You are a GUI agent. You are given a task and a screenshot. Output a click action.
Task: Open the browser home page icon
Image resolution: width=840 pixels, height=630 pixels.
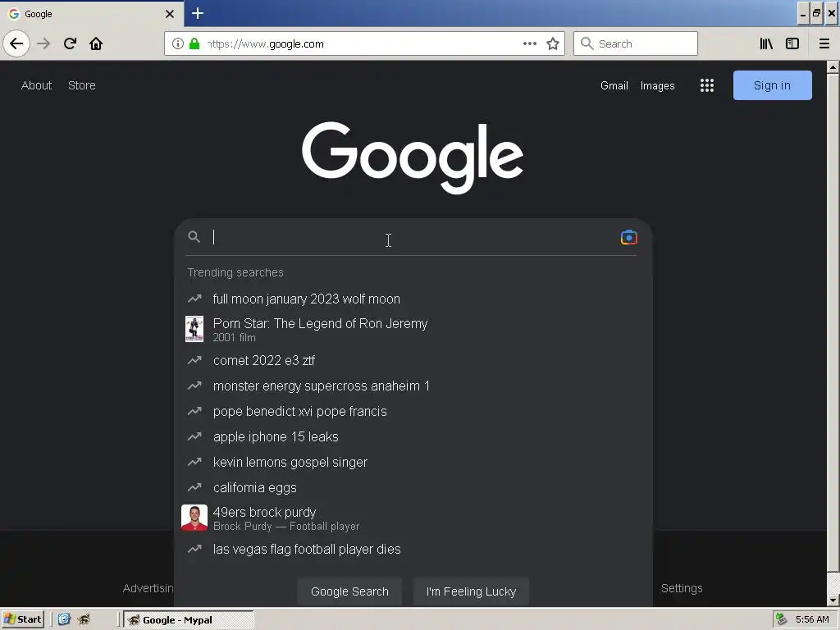click(96, 43)
